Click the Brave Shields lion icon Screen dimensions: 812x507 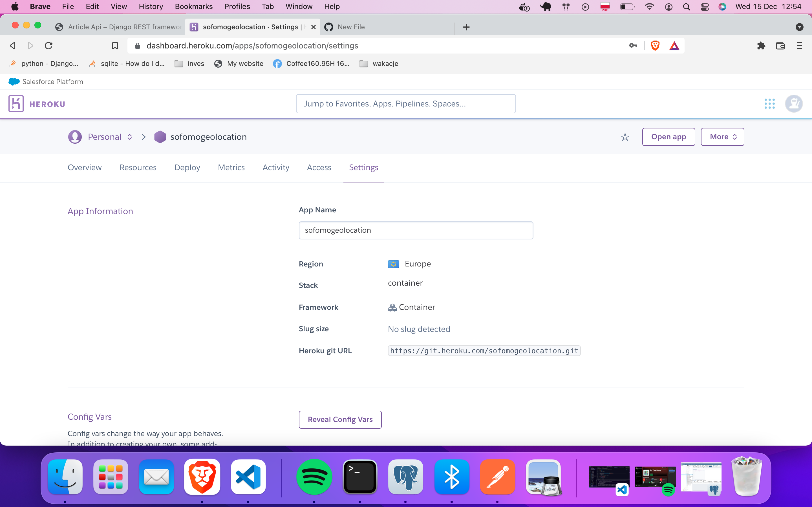click(655, 46)
